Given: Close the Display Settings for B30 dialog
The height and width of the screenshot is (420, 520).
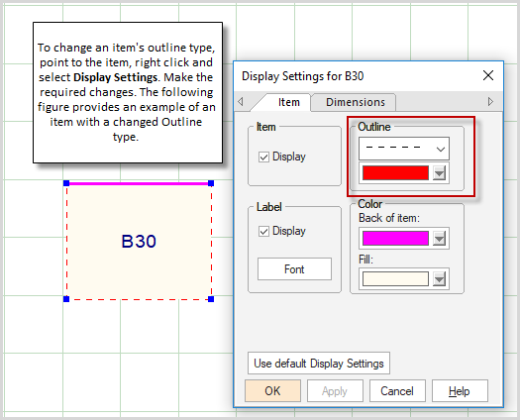Looking at the screenshot, I should click(x=488, y=75).
